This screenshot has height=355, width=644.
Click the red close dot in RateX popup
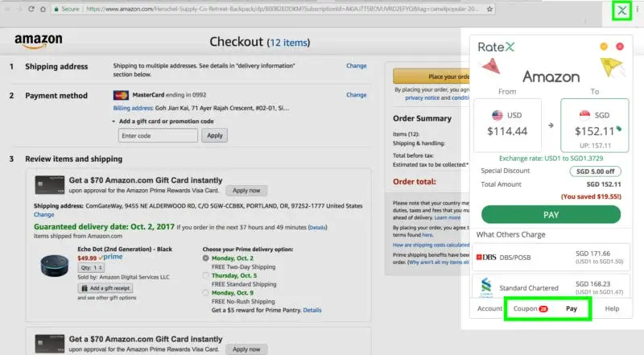[x=619, y=47]
